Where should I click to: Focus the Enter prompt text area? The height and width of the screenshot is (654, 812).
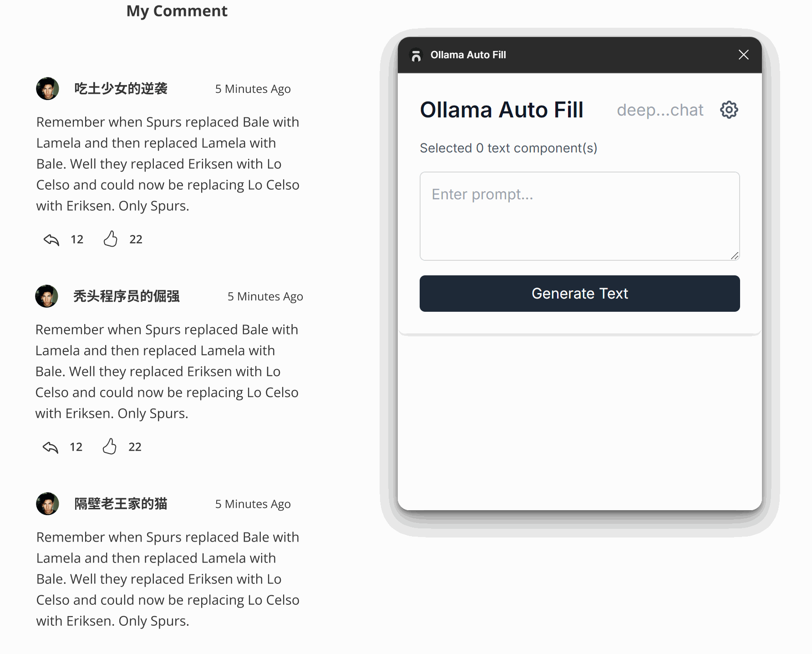coord(579,216)
